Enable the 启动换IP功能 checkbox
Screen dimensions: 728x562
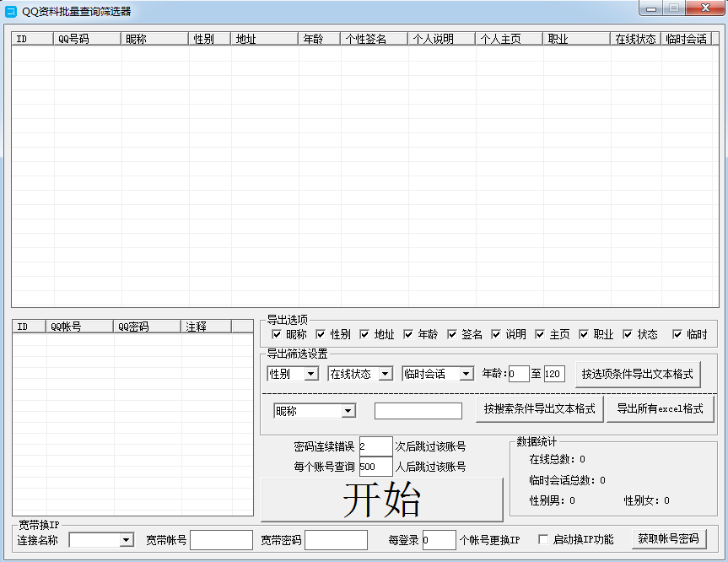(x=543, y=540)
